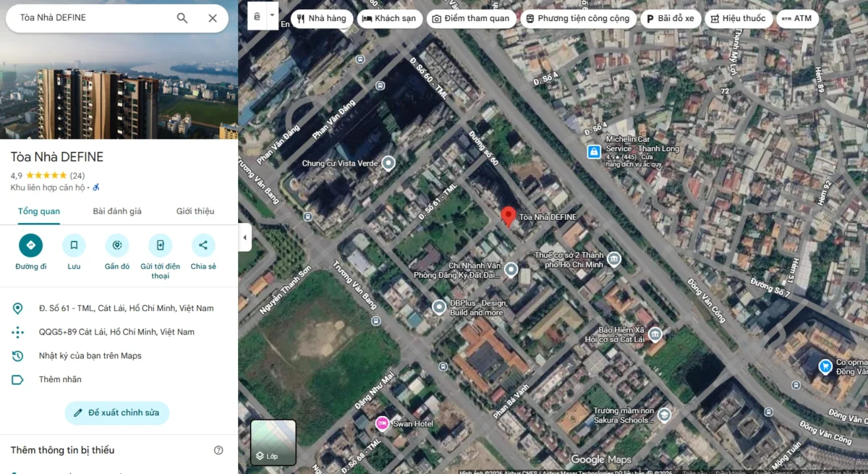Viewport: 868px width, 474px height.
Task: Click the Phan Bá Vành street label
Action: point(511,400)
